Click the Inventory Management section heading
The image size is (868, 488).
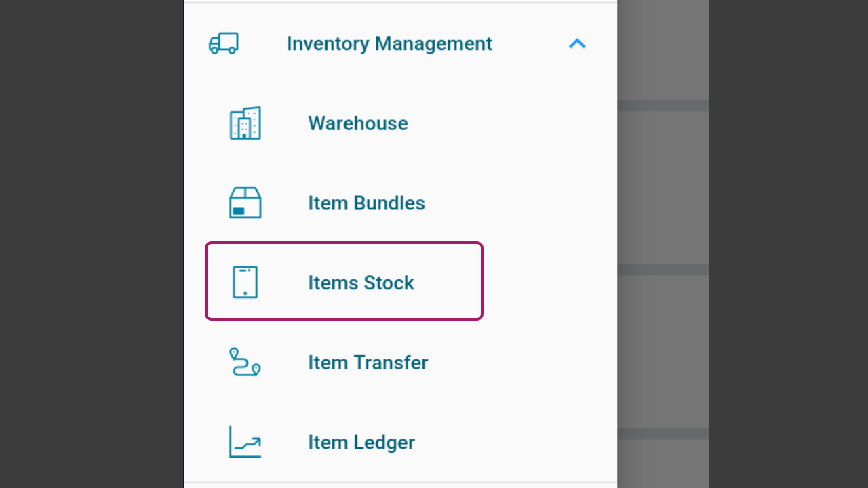point(389,43)
